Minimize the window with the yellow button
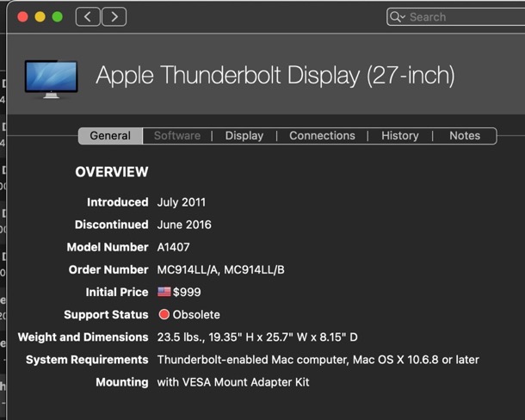The image size is (525, 420). (x=40, y=16)
